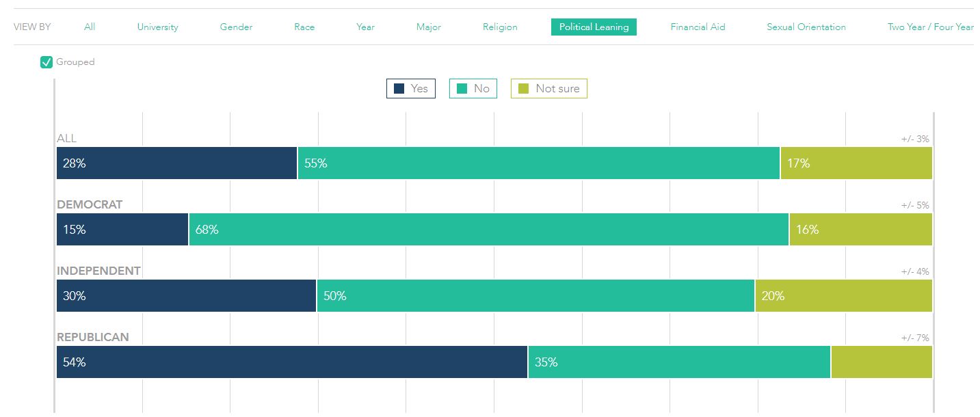Click the dark blue Yes legend swatch
This screenshot has width=980, height=417.
point(399,89)
